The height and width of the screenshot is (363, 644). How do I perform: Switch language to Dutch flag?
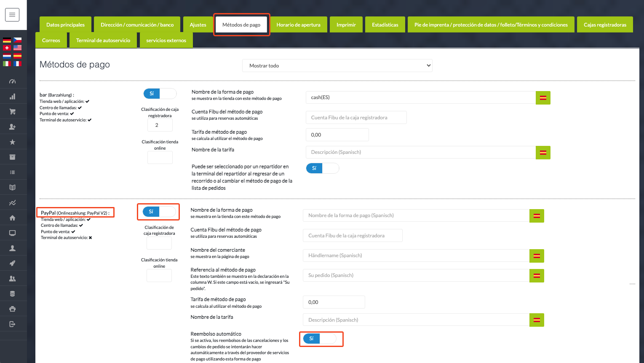pos(7,56)
